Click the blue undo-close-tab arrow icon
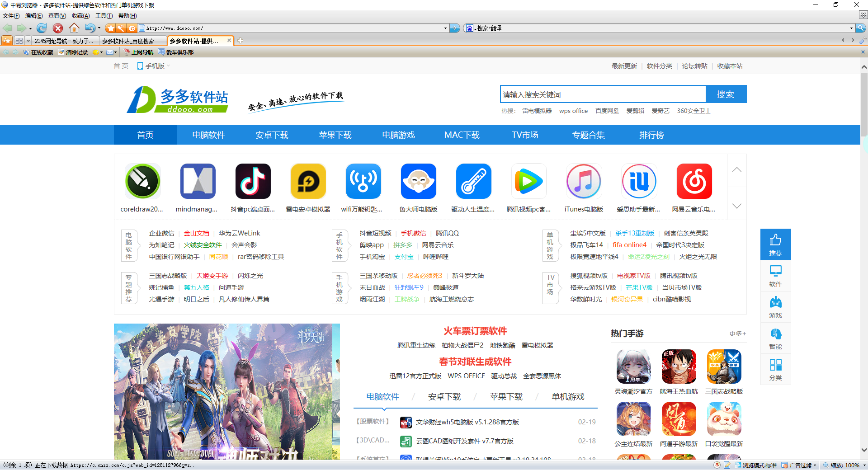The image size is (868, 470). 90,28
